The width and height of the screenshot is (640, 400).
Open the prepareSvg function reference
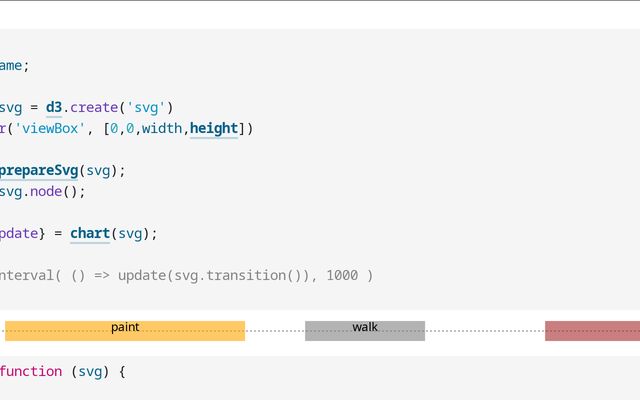pos(38,170)
